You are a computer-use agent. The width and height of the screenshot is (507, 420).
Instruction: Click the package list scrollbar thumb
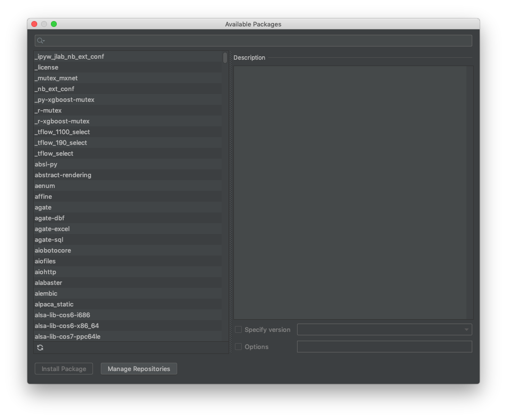pyautogui.click(x=225, y=58)
